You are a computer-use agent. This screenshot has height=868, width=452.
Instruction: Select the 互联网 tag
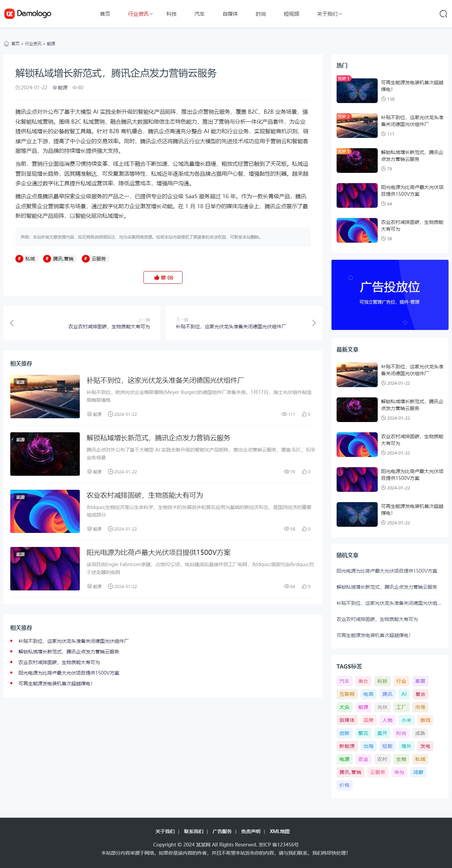click(x=347, y=694)
